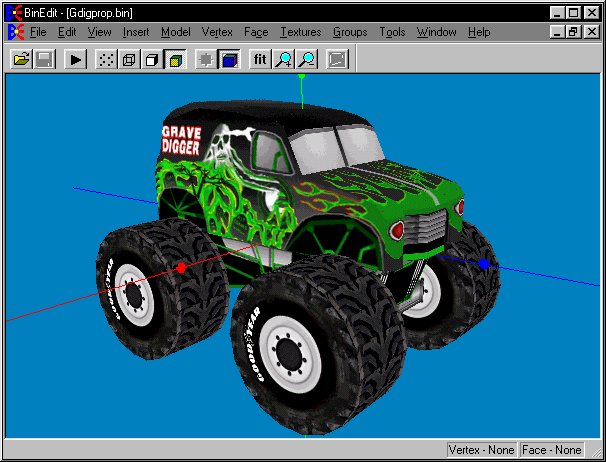Image resolution: width=606 pixels, height=462 pixels.
Task: Click the zoom in magnifier icon
Action: [284, 60]
